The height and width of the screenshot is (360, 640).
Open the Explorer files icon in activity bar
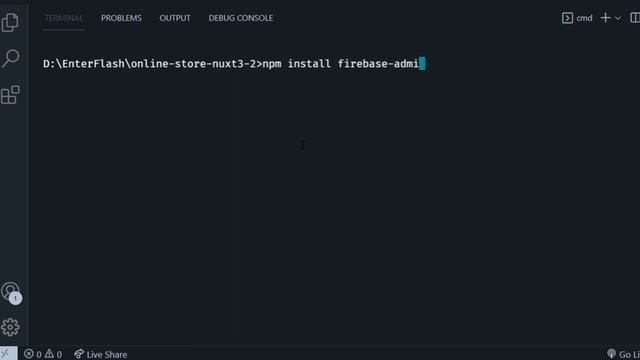tap(10, 22)
